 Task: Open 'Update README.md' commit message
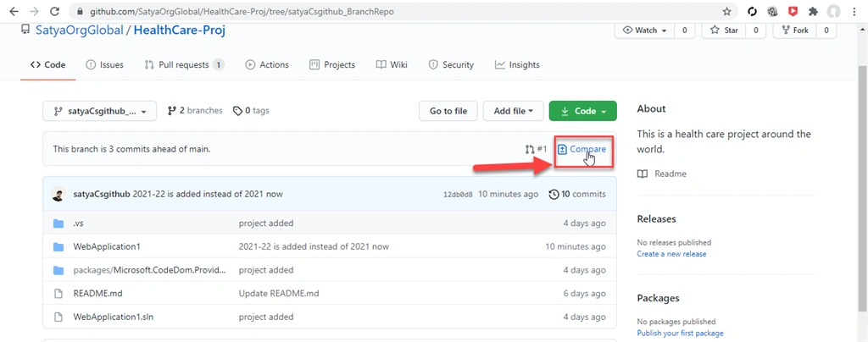(x=279, y=294)
